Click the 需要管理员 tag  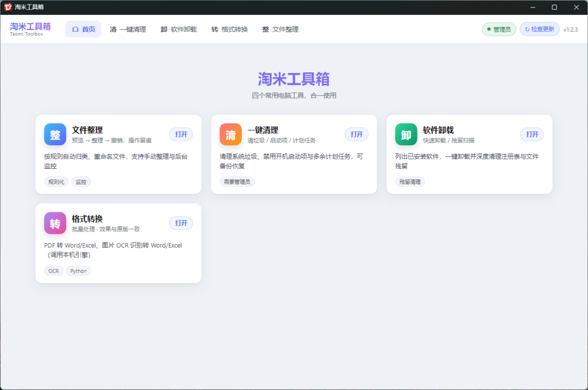pos(237,182)
